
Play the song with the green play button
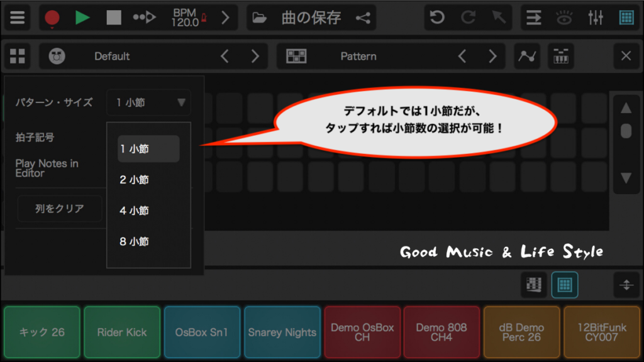tap(82, 18)
